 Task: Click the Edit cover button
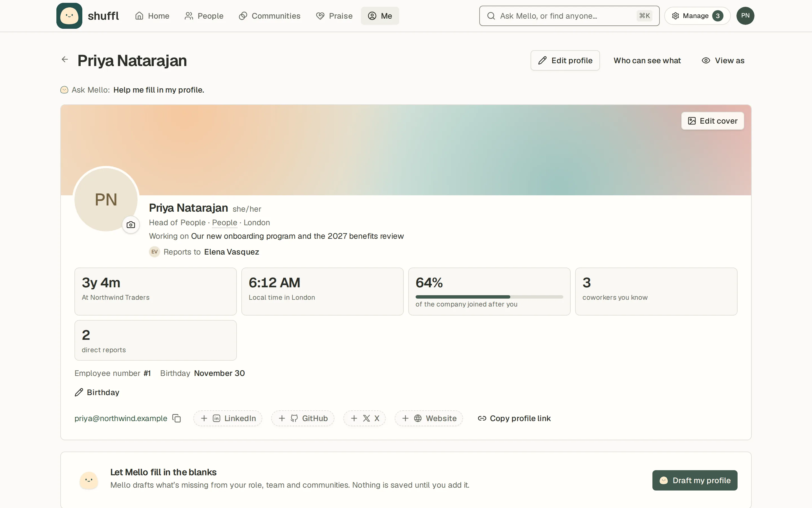point(712,121)
